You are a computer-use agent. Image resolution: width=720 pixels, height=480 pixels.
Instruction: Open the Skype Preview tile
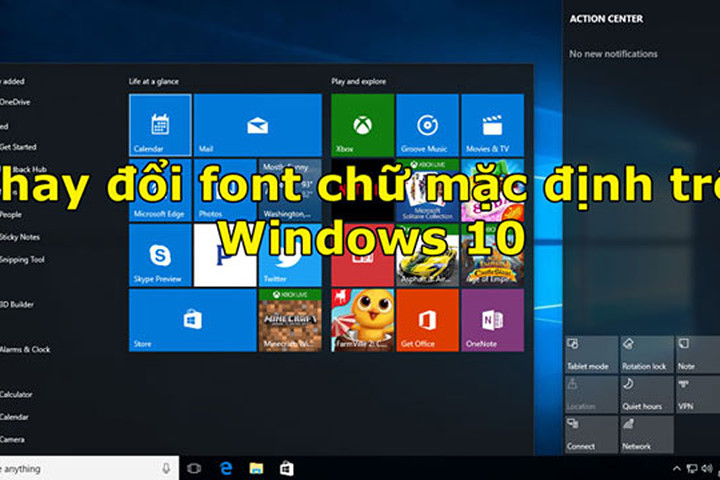tap(160, 255)
